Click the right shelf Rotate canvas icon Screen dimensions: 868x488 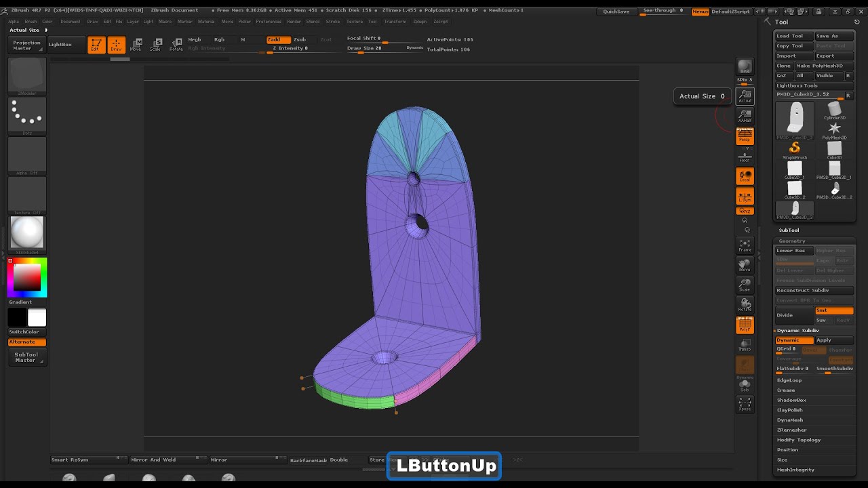745,305
